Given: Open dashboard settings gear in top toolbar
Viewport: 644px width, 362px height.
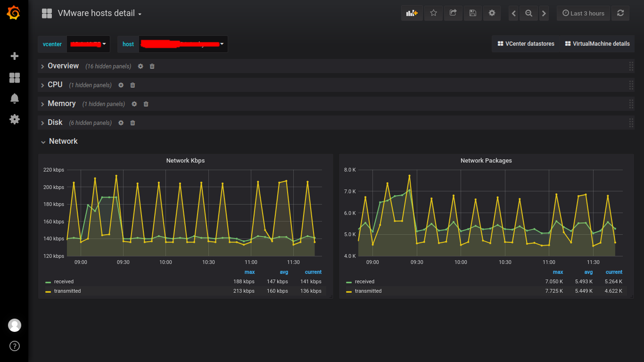Looking at the screenshot, I should 492,13.
